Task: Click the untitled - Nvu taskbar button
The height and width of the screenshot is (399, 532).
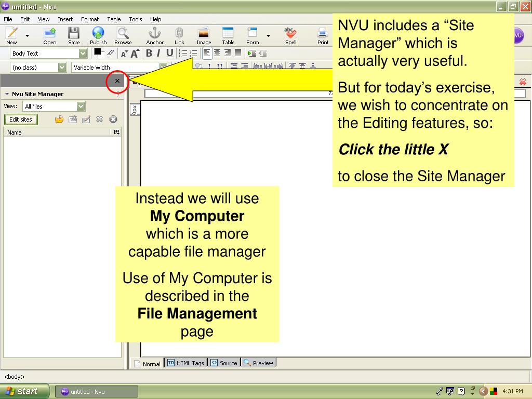Action: 96,392
